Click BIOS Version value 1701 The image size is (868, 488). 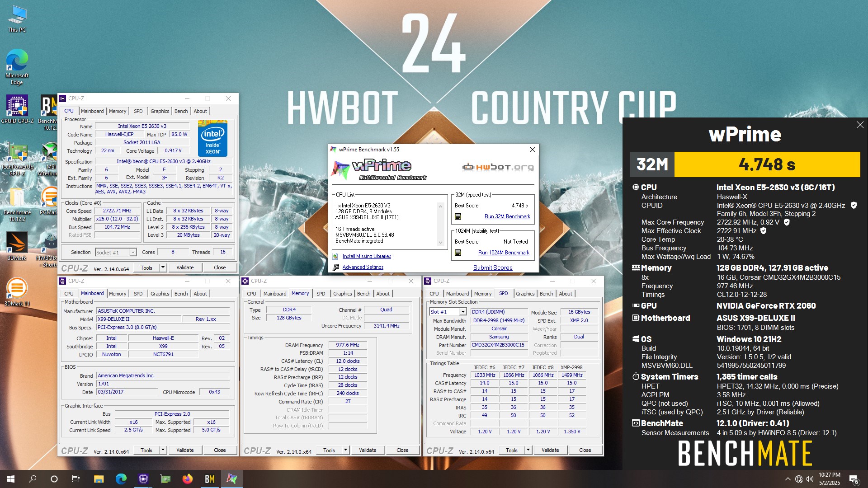(x=163, y=384)
